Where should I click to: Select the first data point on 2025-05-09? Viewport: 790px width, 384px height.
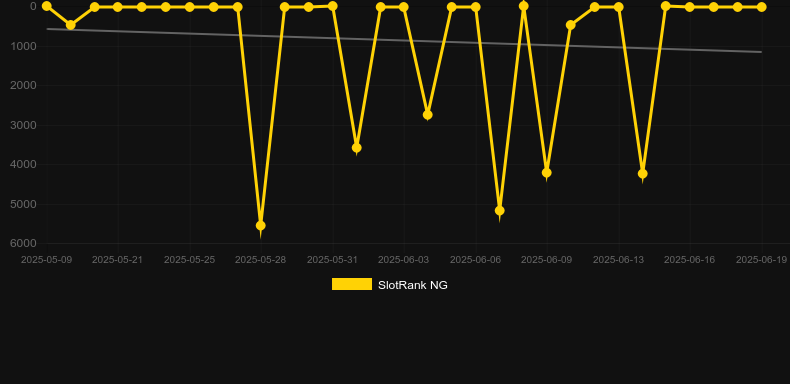pos(47,6)
